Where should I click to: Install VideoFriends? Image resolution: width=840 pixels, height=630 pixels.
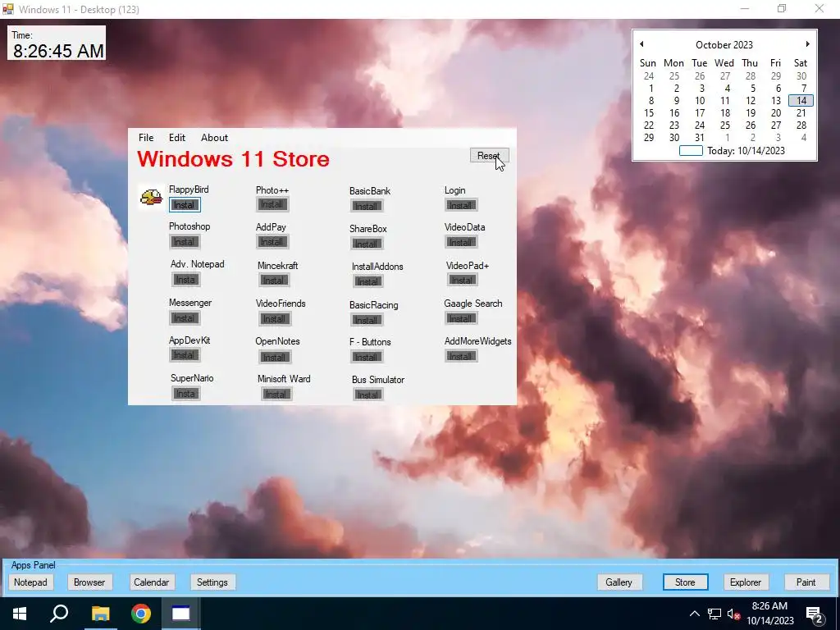274,319
